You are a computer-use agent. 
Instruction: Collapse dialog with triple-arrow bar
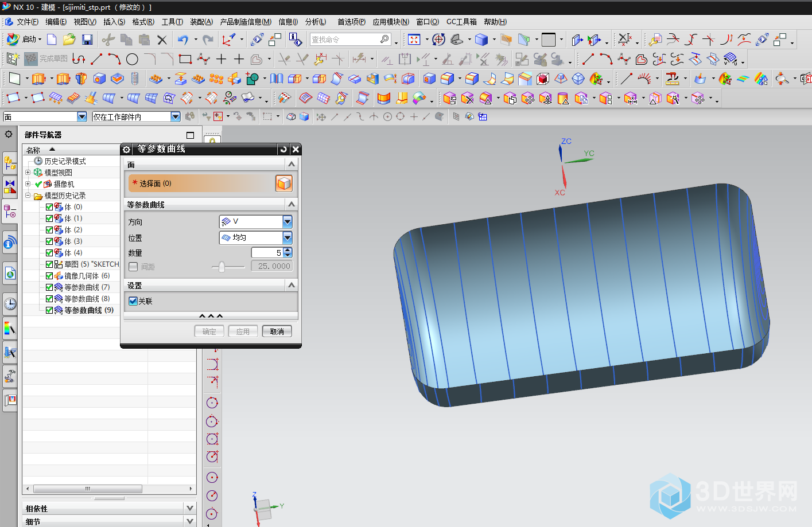[211, 316]
